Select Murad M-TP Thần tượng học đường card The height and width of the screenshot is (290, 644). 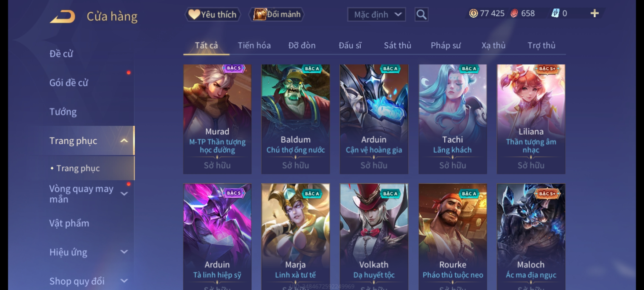217,119
